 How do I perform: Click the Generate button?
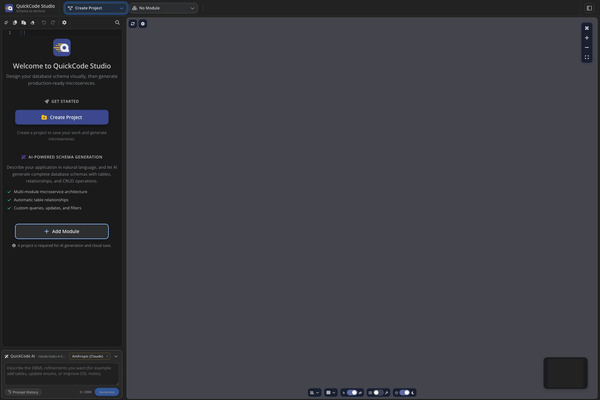[x=107, y=392]
